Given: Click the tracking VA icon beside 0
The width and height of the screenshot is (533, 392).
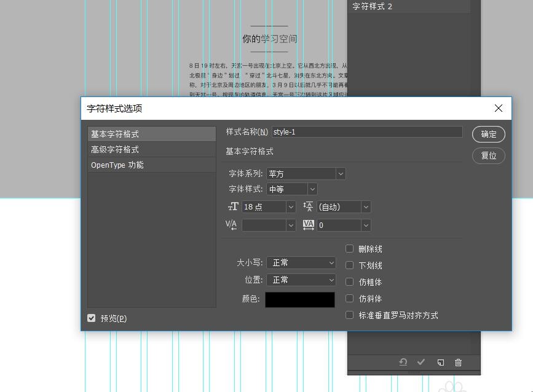Looking at the screenshot, I should pos(307,225).
